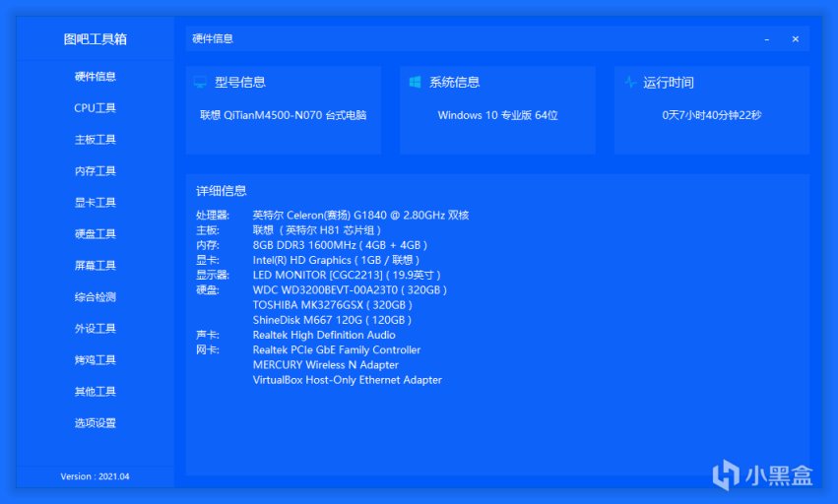Click the Windows 10 专业版 64位 text
Image resolution: width=838 pixels, height=504 pixels.
coord(497,115)
